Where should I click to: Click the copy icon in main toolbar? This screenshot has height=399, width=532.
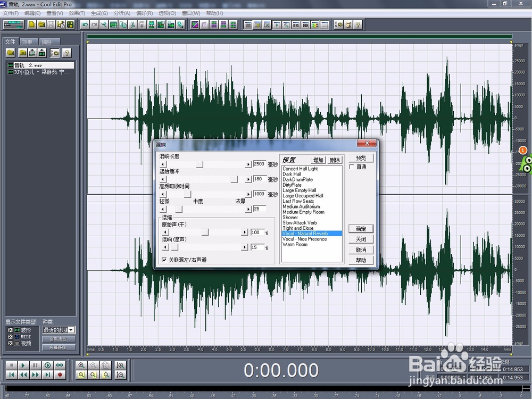(123, 24)
